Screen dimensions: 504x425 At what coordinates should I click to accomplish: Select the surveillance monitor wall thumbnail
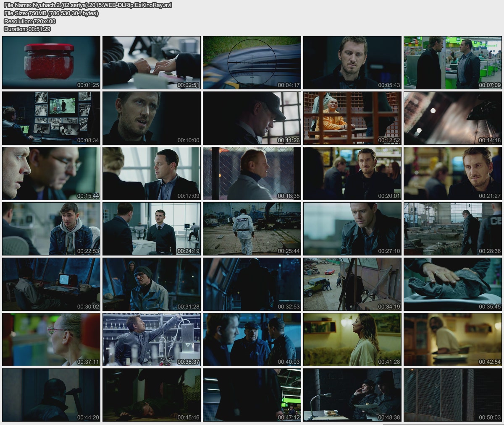51,118
